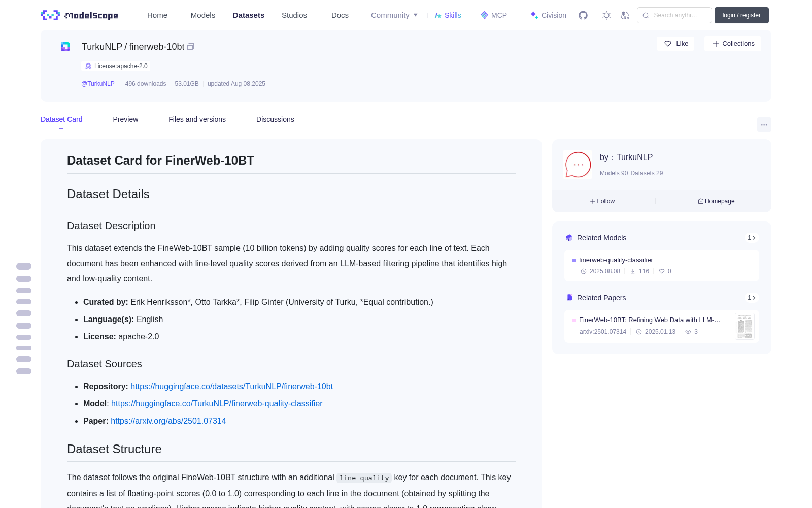Image resolution: width=812 pixels, height=508 pixels.
Task: Click the heart icon on Like
Action: (x=668, y=44)
